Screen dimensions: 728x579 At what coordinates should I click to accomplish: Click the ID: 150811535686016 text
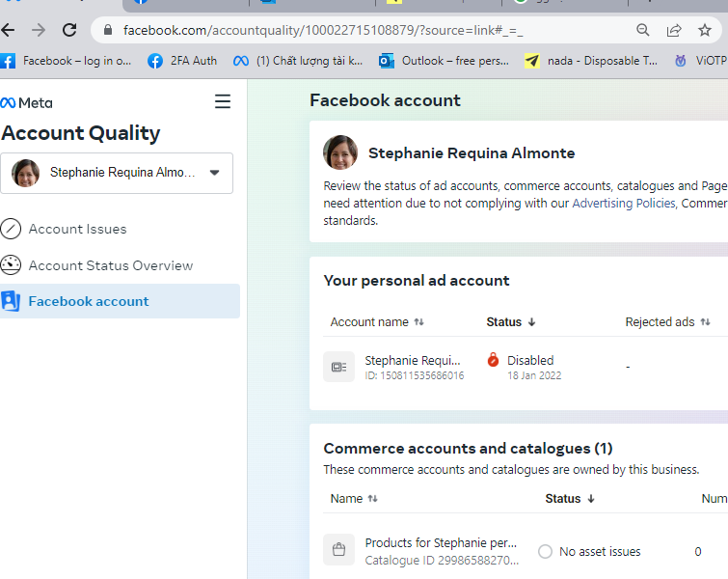415,375
